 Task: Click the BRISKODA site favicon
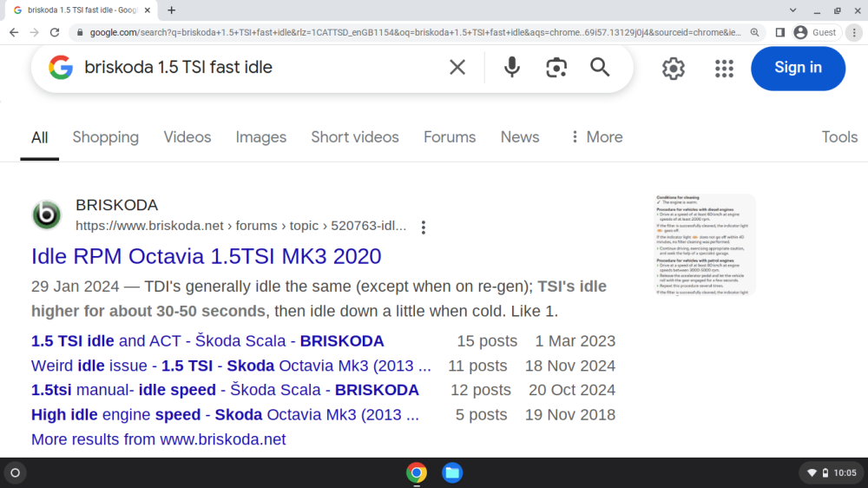(x=47, y=214)
